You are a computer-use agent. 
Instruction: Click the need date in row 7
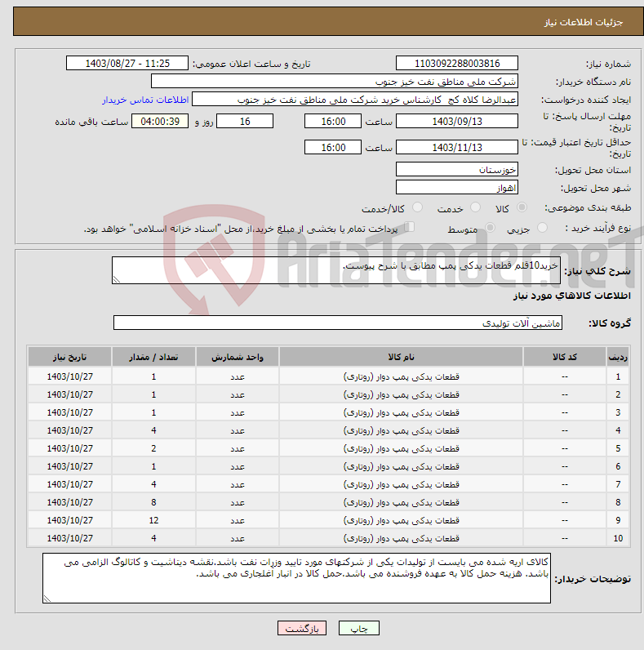(69, 484)
